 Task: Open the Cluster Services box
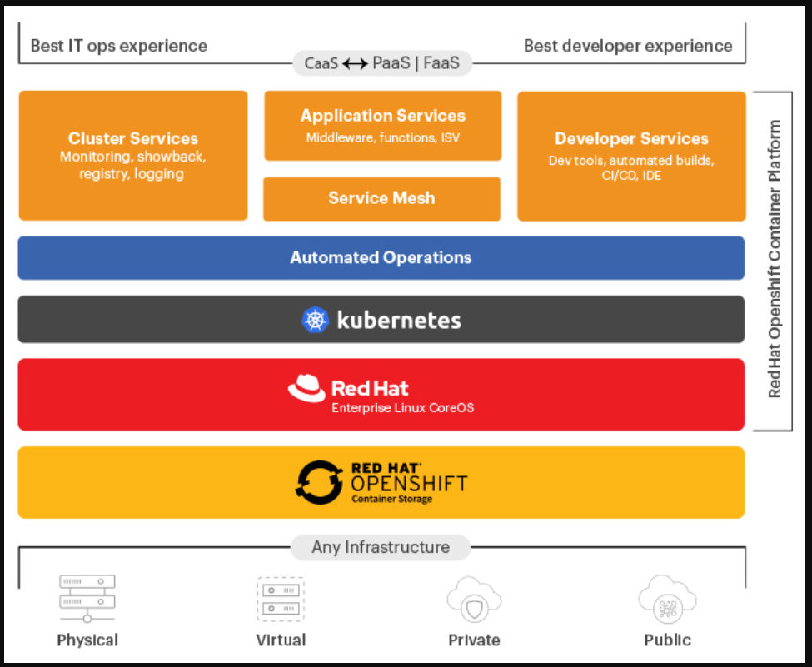tap(133, 156)
